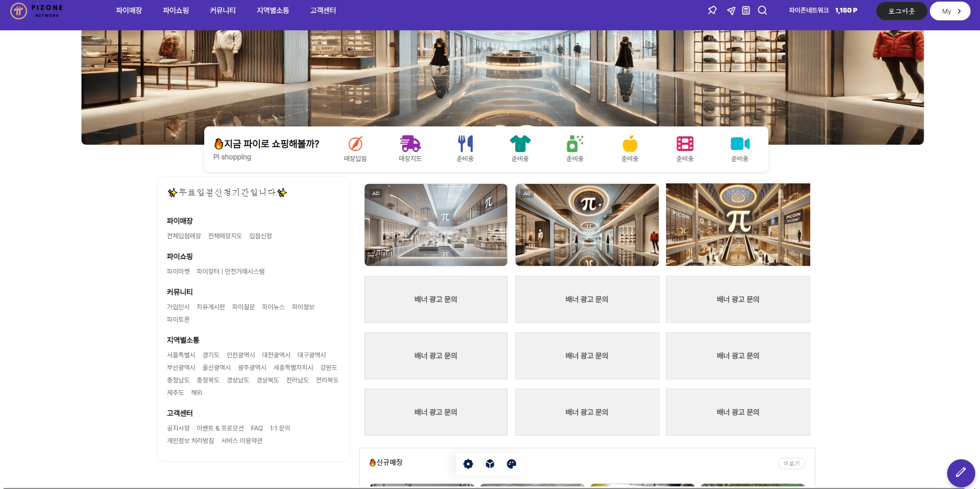Open the palette theme icon

511,464
